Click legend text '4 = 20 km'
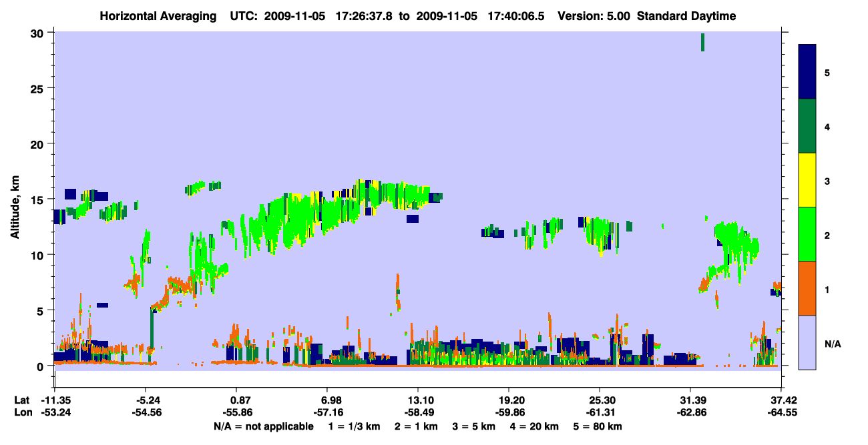The width and height of the screenshot is (868, 445). [535, 426]
